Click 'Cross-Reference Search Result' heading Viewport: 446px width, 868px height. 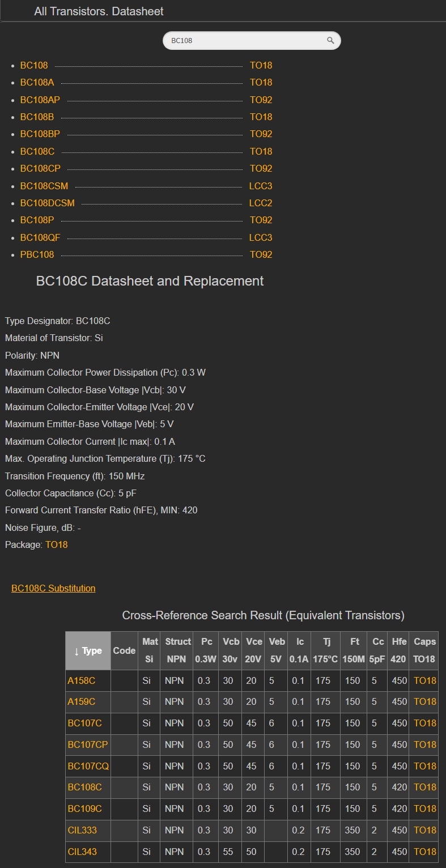point(264,615)
